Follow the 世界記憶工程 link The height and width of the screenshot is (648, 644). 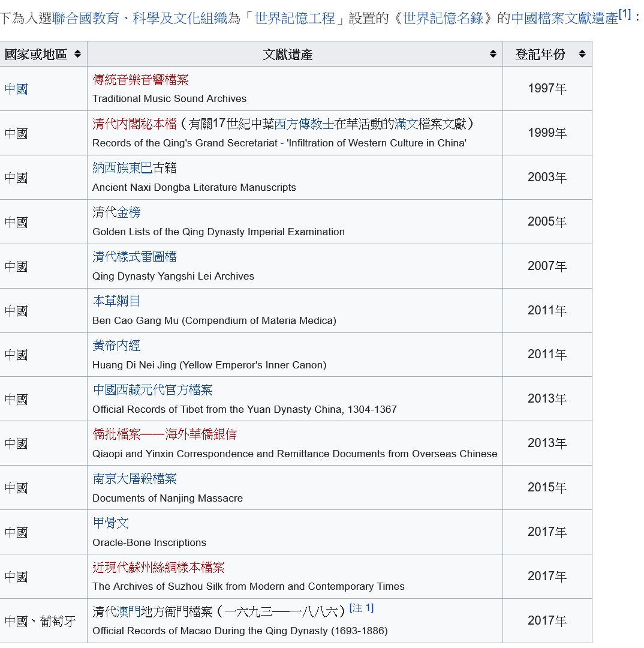pyautogui.click(x=294, y=18)
